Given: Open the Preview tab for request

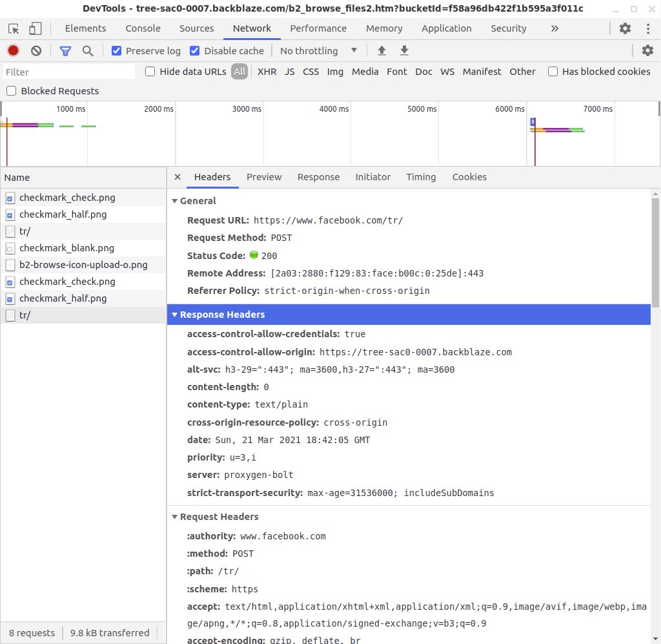Looking at the screenshot, I should (x=264, y=177).
